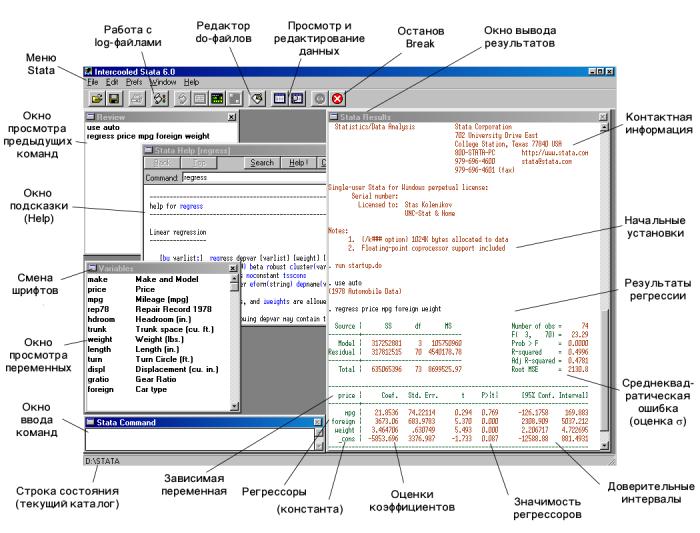Screen dimensions: 700x533
Task: Click the greyed Clear -more- toolbar icon
Action: 320,99
